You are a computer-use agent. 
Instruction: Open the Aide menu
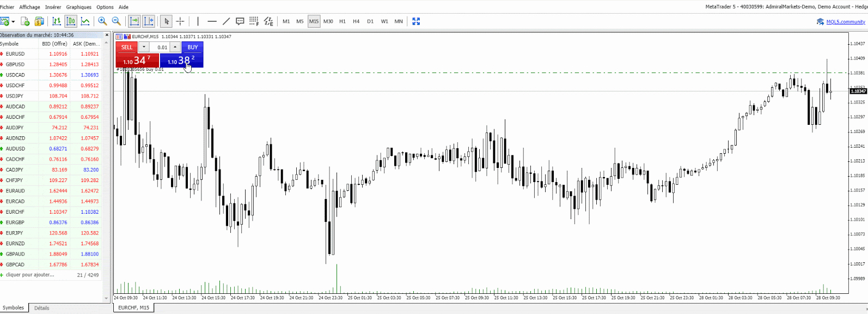(124, 7)
